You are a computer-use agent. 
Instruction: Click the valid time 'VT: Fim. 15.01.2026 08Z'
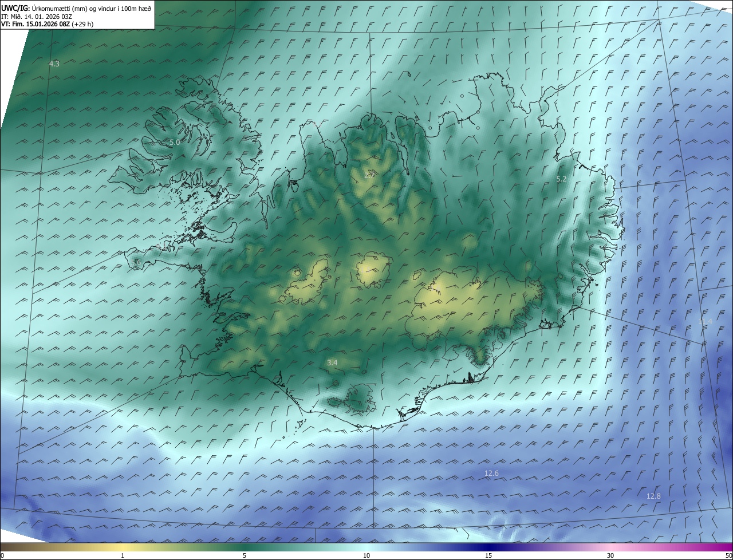click(x=35, y=24)
